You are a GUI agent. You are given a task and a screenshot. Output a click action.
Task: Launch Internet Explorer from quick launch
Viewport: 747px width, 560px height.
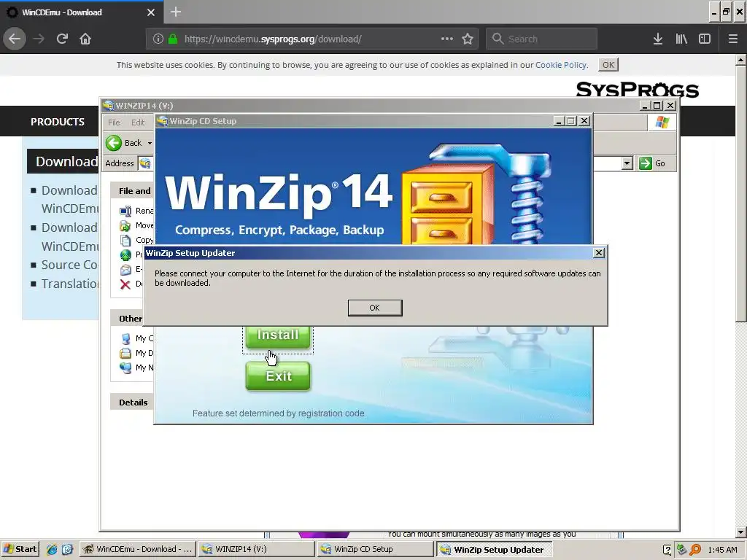click(x=52, y=549)
